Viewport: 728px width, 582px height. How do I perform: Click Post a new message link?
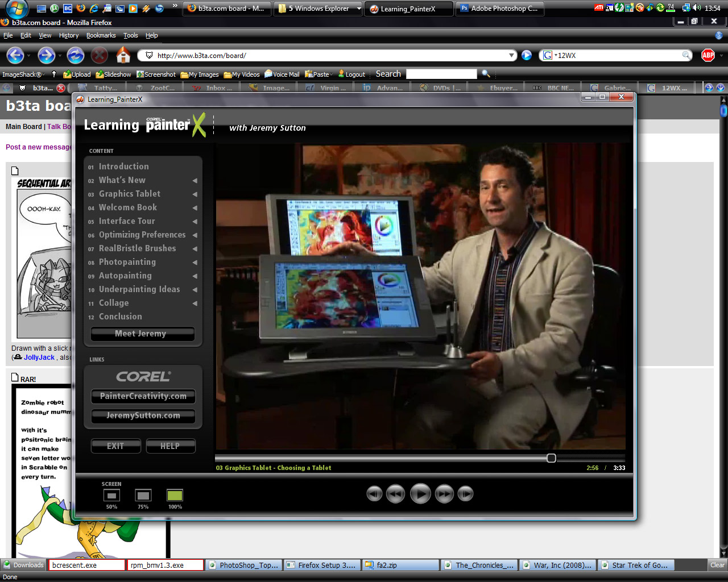click(38, 147)
